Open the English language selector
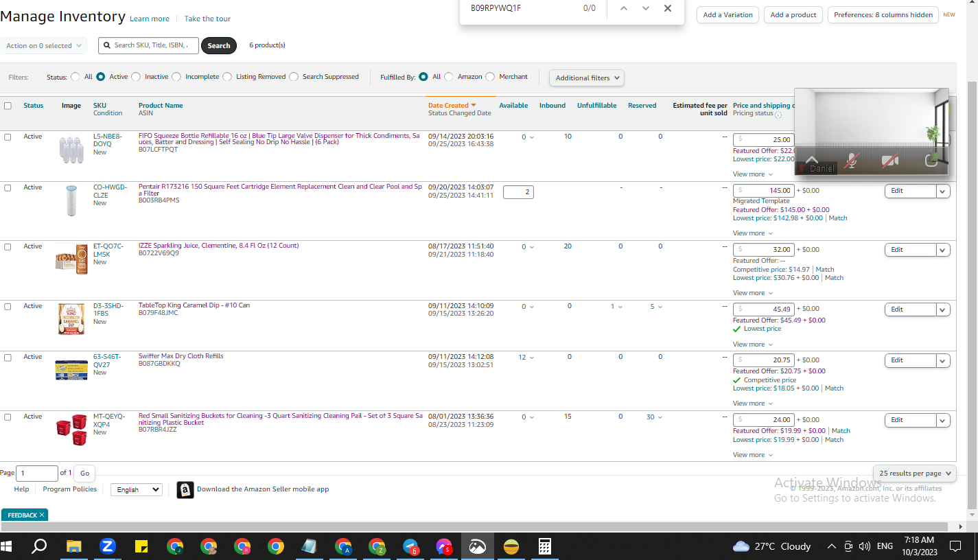The height and width of the screenshot is (560, 978). coord(136,489)
